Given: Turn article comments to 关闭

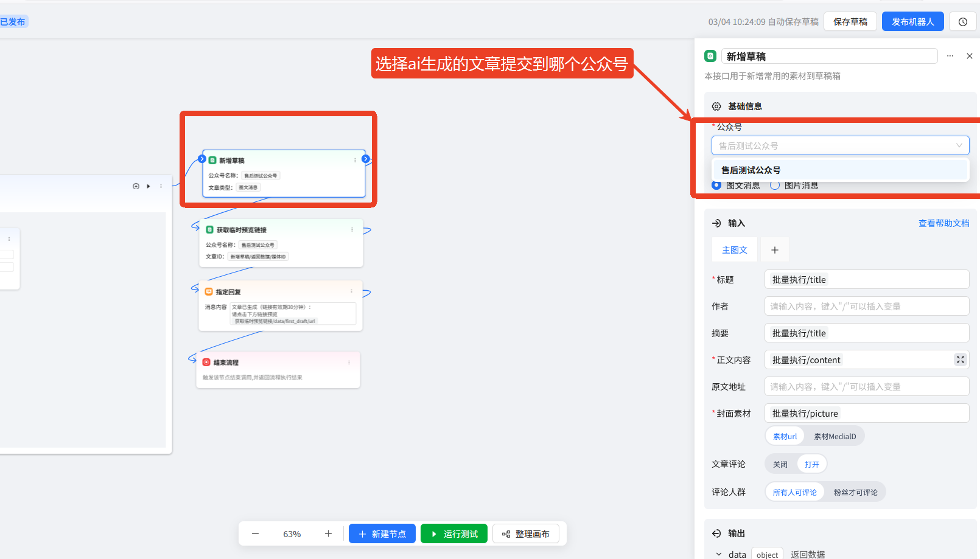Looking at the screenshot, I should [780, 464].
